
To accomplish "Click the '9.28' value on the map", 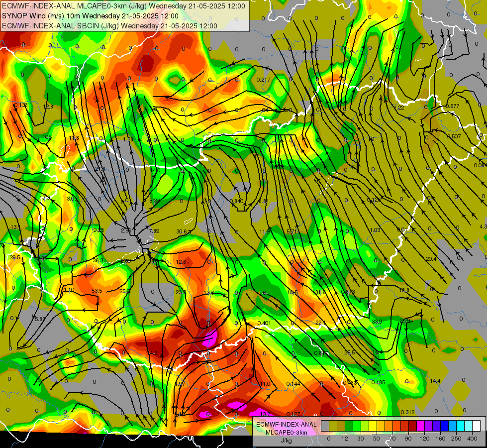I will coord(98,230).
